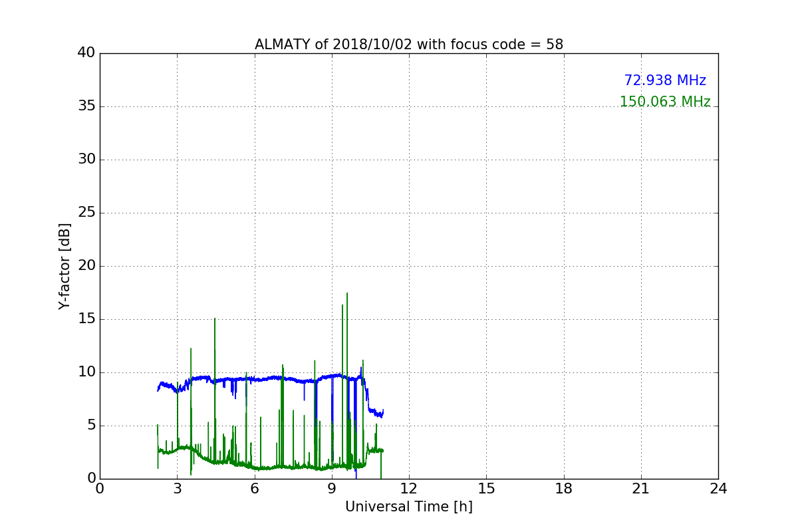Screen dimensions: 798x532
Task: Click y-axis tick label 35
Action: click(x=86, y=106)
